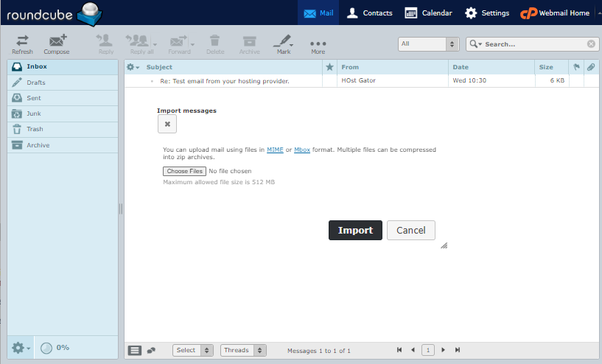This screenshot has height=364, width=602.
Task: Sort messages by Size column
Action: [x=546, y=67]
